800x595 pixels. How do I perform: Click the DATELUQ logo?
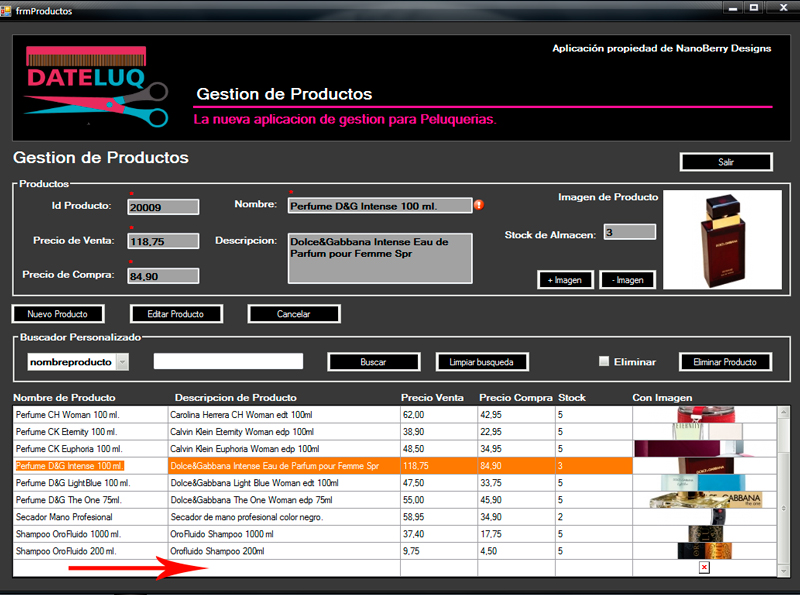click(x=95, y=87)
